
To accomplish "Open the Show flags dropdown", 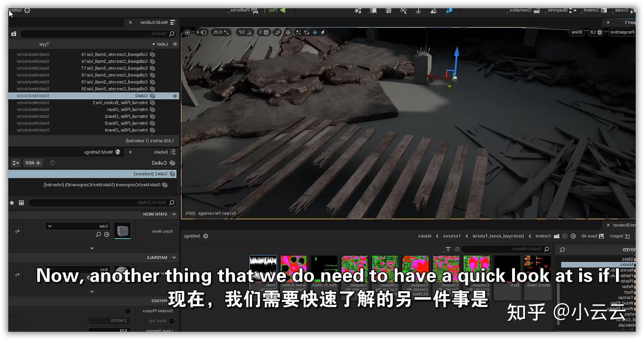I will click(577, 32).
